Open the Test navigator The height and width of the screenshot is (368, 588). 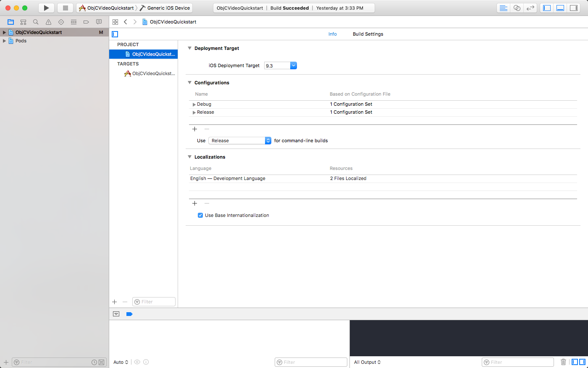[x=61, y=22]
